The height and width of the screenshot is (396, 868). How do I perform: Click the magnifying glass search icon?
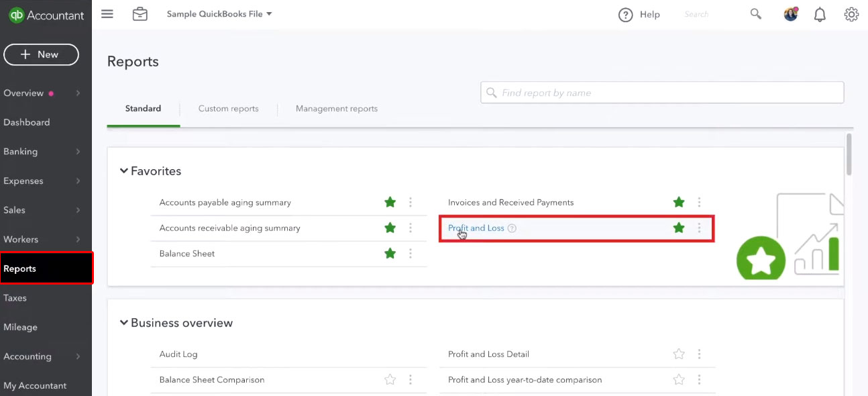(x=756, y=14)
